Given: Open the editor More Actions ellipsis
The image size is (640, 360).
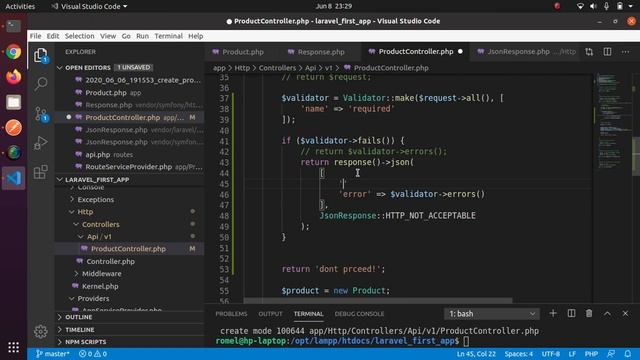Looking at the screenshot, I should click(x=625, y=52).
